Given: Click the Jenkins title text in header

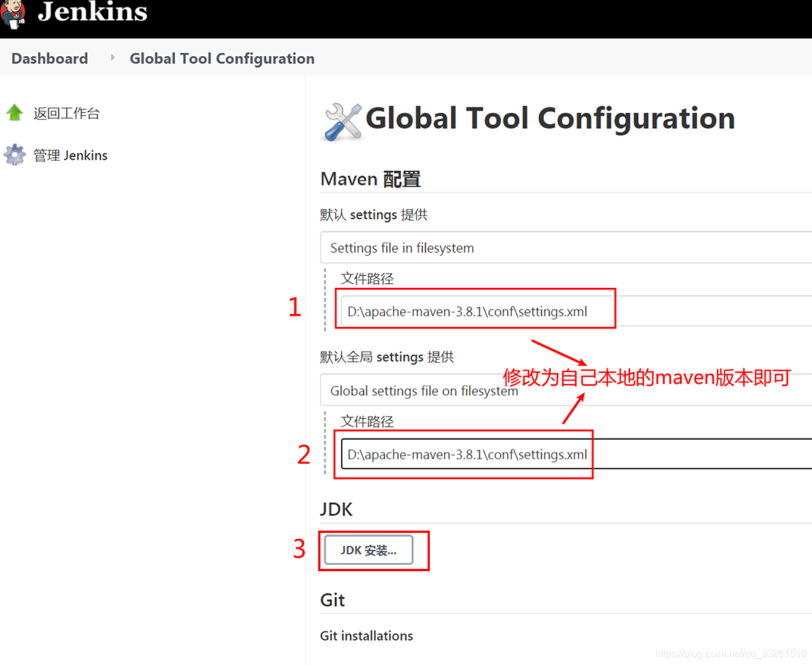Looking at the screenshot, I should [92, 12].
